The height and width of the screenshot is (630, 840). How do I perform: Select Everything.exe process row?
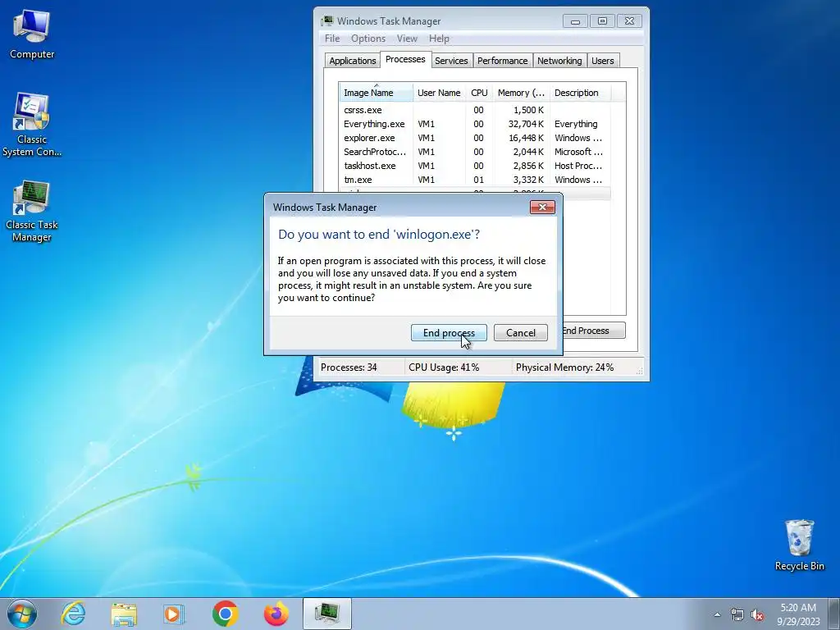coord(475,124)
